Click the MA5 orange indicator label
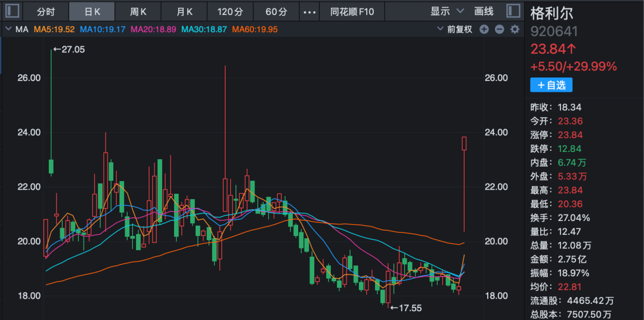Viewport: 644px width, 320px height. [x=54, y=29]
